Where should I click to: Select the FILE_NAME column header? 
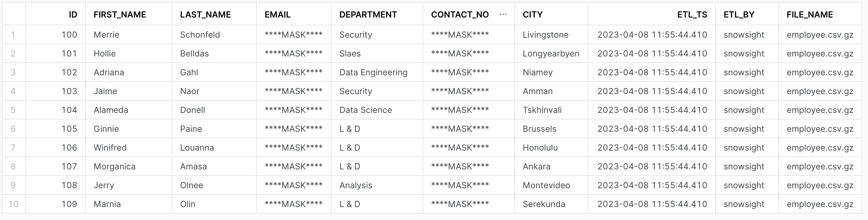tap(810, 14)
